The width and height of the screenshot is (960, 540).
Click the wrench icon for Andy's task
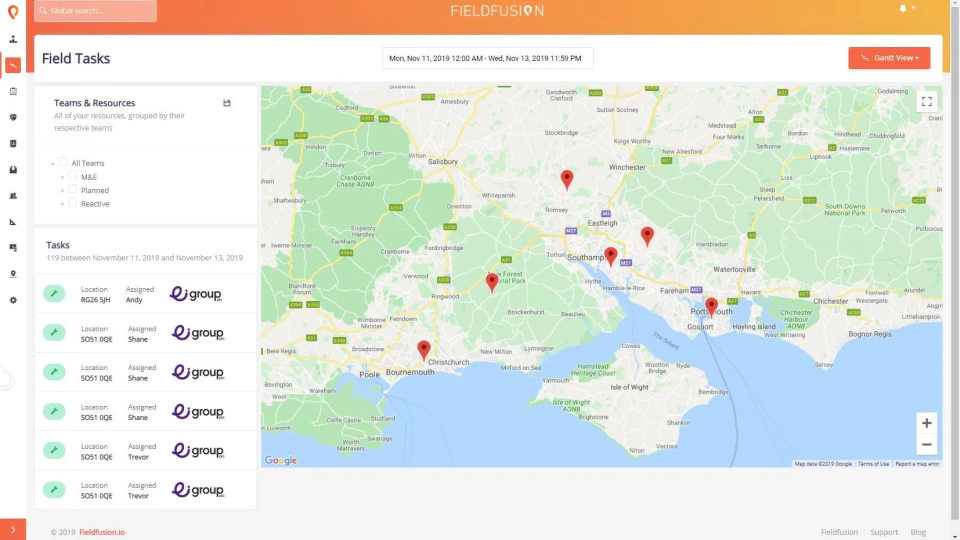click(x=54, y=293)
